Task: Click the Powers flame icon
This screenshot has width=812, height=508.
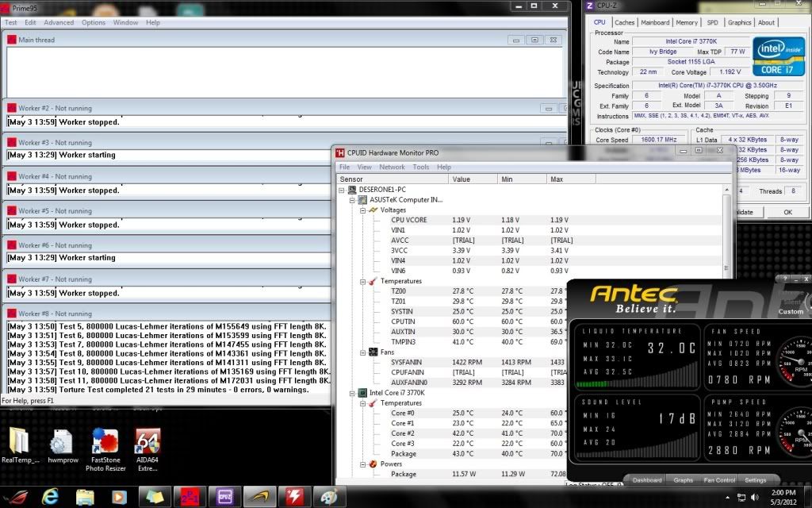Action: [x=373, y=464]
